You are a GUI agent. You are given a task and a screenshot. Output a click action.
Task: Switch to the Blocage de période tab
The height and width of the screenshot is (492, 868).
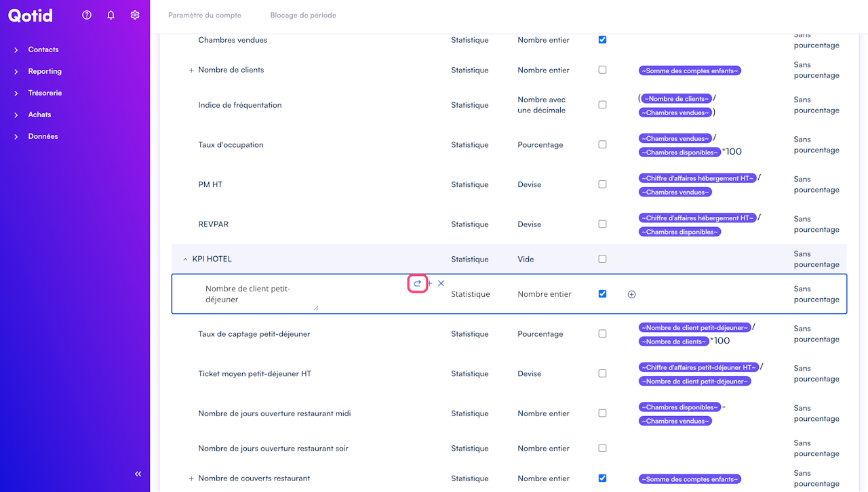click(x=303, y=15)
